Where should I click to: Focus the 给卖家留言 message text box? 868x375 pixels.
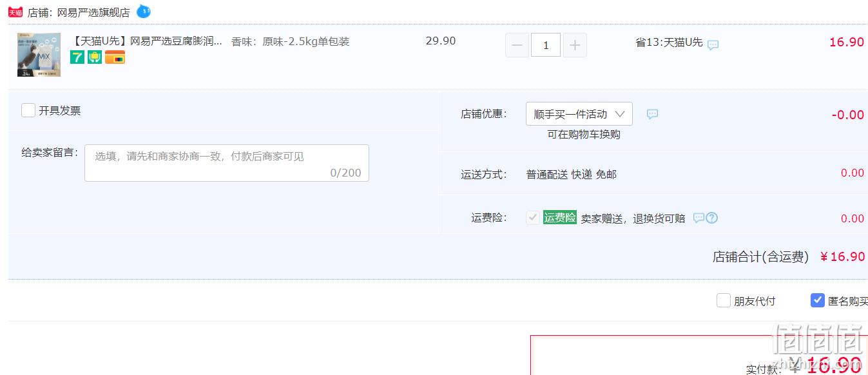click(227, 163)
